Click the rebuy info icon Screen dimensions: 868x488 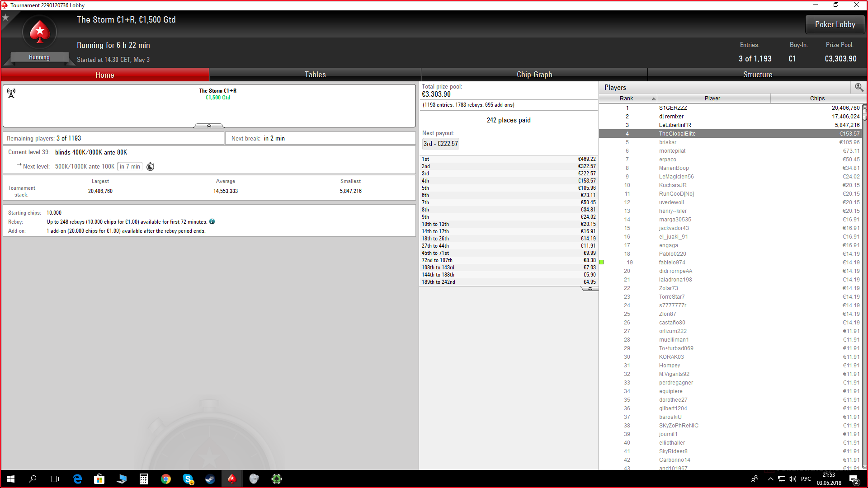click(212, 222)
